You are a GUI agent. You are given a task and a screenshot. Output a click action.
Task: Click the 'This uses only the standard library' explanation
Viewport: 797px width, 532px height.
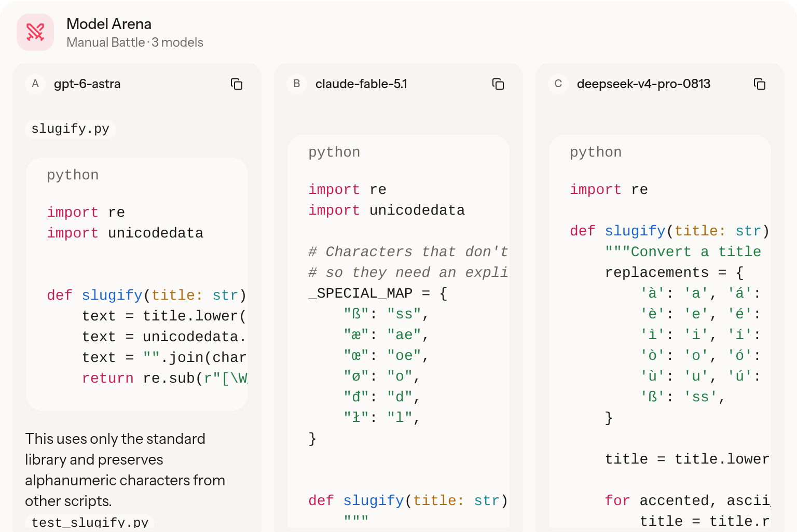125,470
